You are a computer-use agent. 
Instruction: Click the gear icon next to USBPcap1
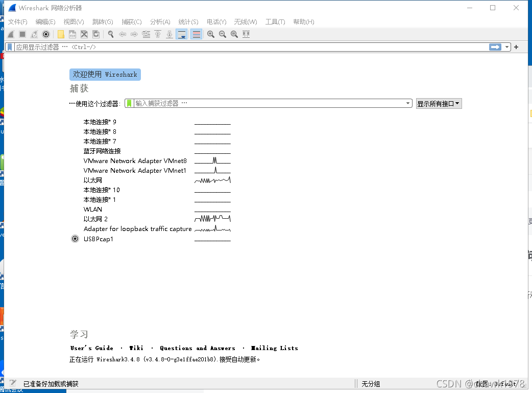coord(75,239)
